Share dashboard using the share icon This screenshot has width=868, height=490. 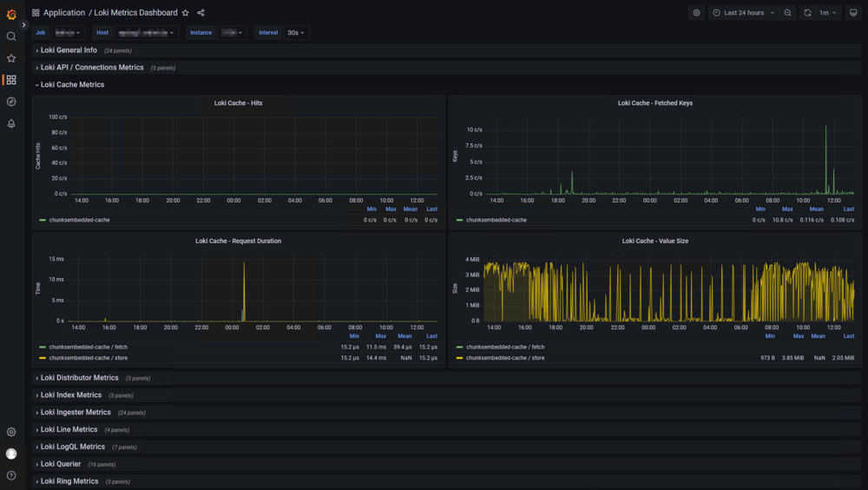(x=201, y=13)
